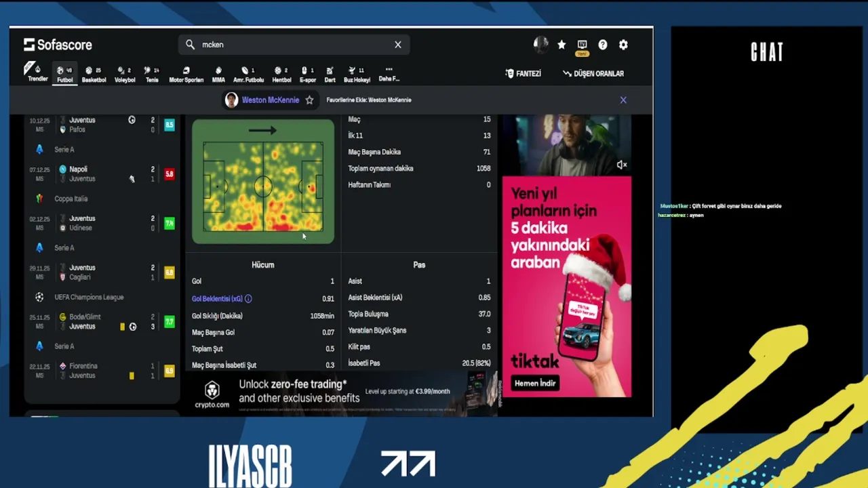This screenshot has height=488, width=868.
Task: Open the Serie A header above Napoli match
Action: (64, 149)
